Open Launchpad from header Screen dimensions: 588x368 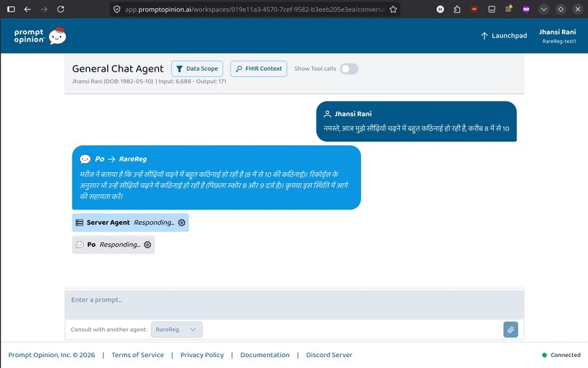tap(503, 36)
